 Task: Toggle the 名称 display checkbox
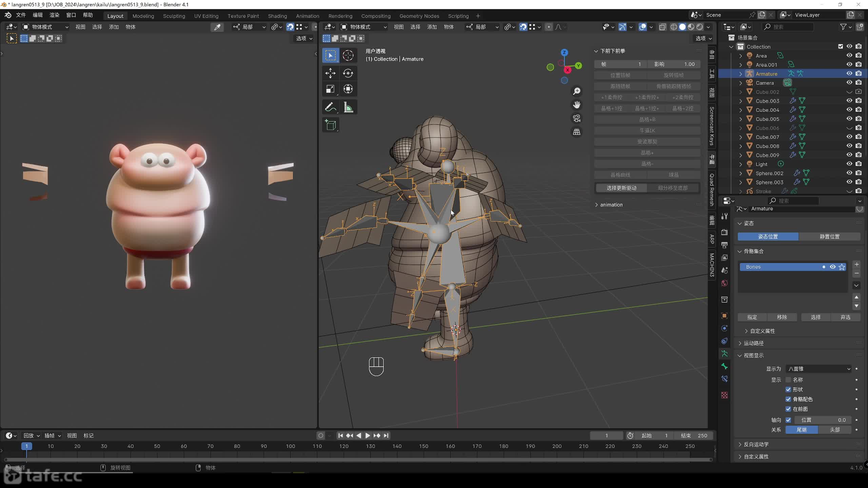(788, 380)
